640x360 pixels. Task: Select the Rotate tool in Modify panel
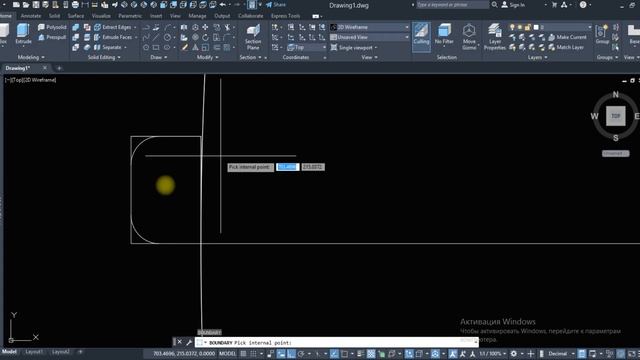click(x=205, y=37)
